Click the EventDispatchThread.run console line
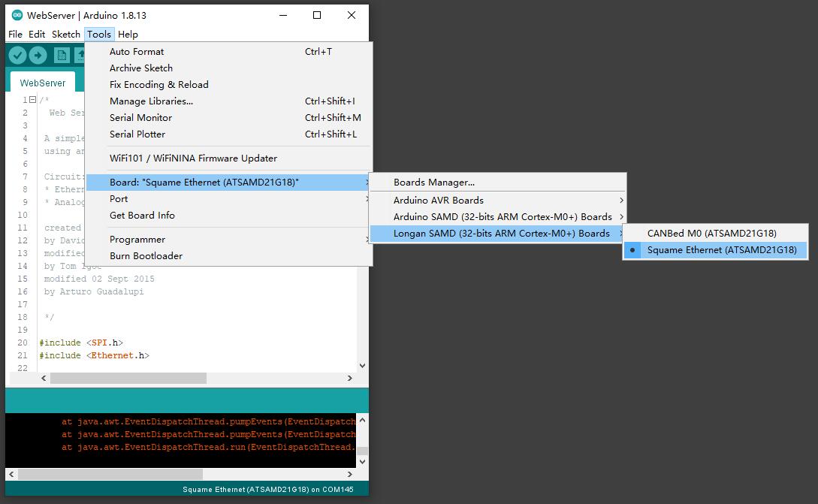The height and width of the screenshot is (504, 818). coord(209,447)
